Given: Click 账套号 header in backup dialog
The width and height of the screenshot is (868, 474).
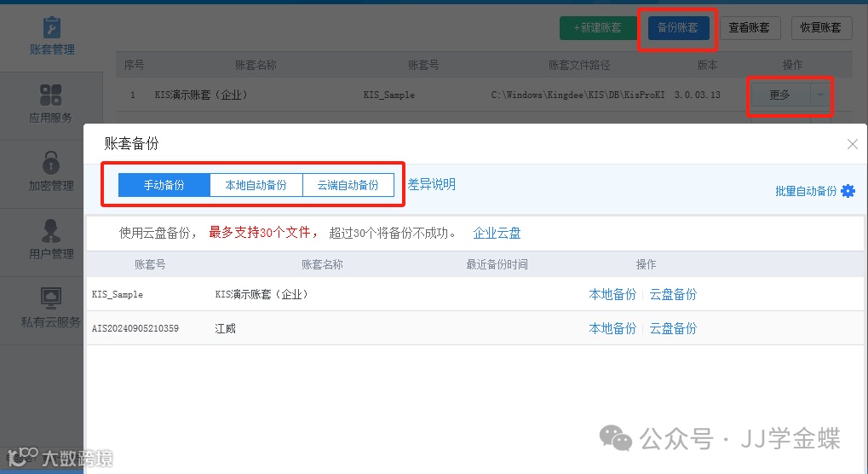Looking at the screenshot, I should pos(150,264).
